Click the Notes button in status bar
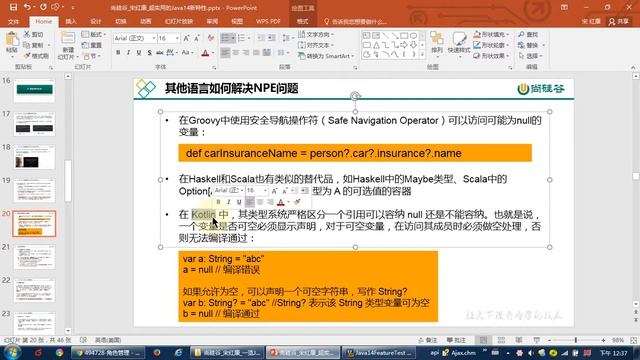Image resolution: width=640 pixels, height=360 pixels. pos(427,340)
